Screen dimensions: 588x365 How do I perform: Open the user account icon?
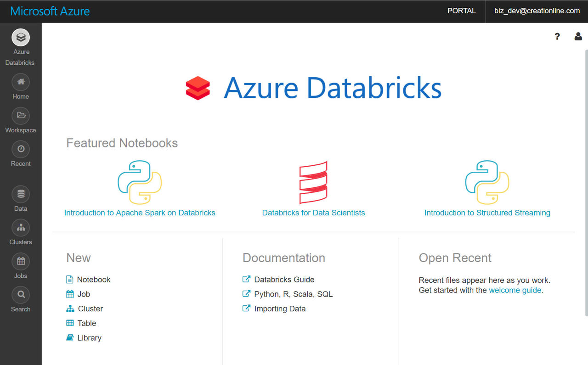click(578, 36)
